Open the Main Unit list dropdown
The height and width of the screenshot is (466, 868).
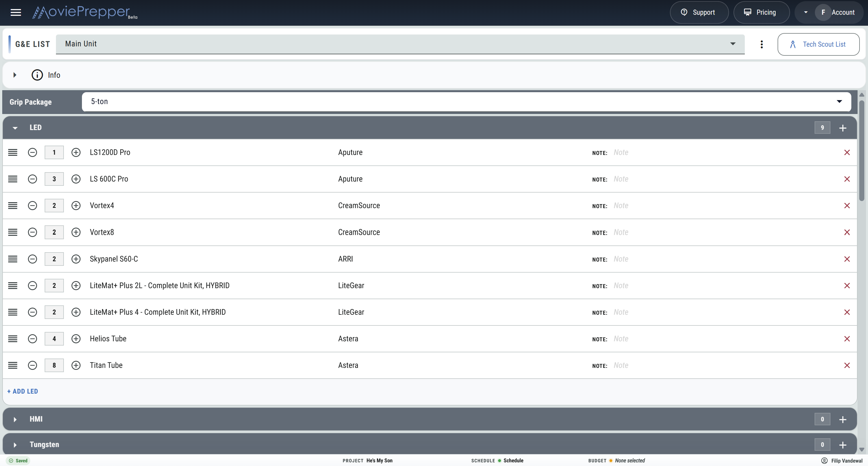(x=400, y=44)
